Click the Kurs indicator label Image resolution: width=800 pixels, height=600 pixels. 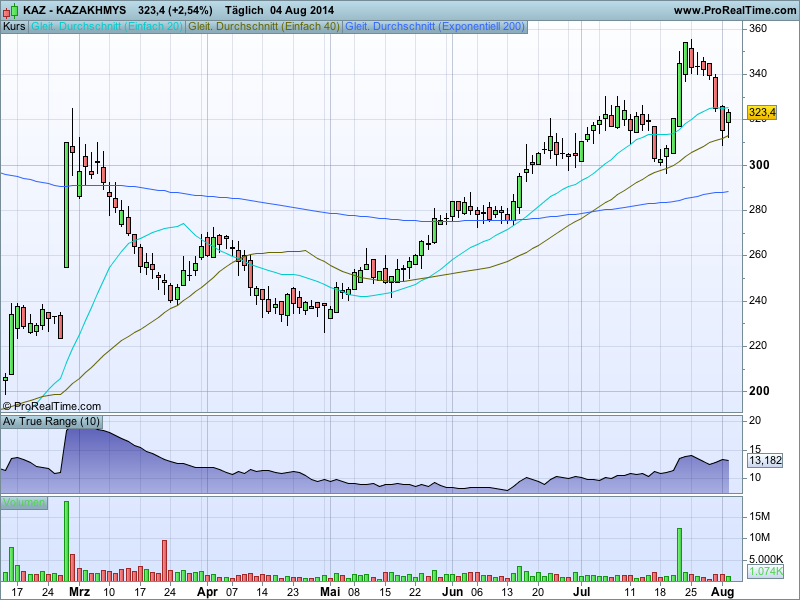[x=15, y=26]
